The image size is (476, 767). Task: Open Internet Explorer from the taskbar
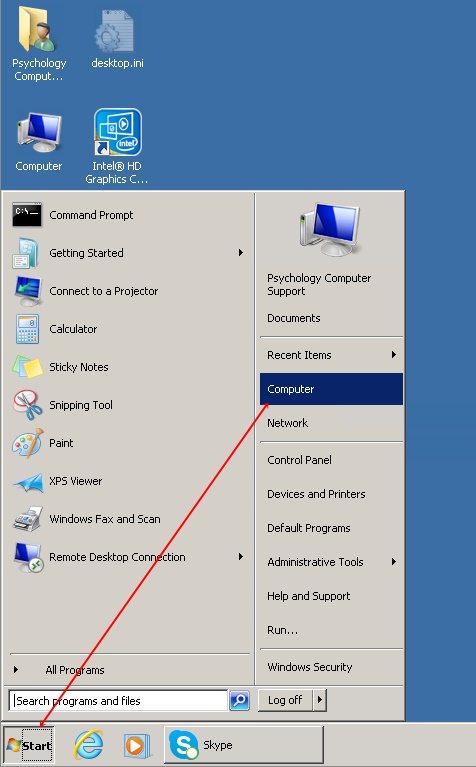(89, 745)
